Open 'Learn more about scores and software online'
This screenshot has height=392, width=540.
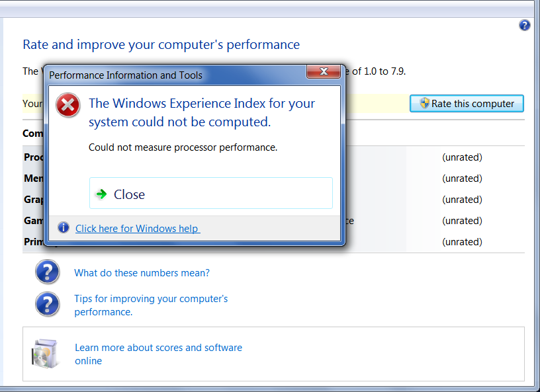[158, 354]
